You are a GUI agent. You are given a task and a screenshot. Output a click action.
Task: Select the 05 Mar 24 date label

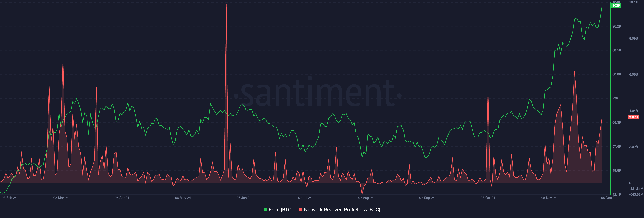pos(61,198)
